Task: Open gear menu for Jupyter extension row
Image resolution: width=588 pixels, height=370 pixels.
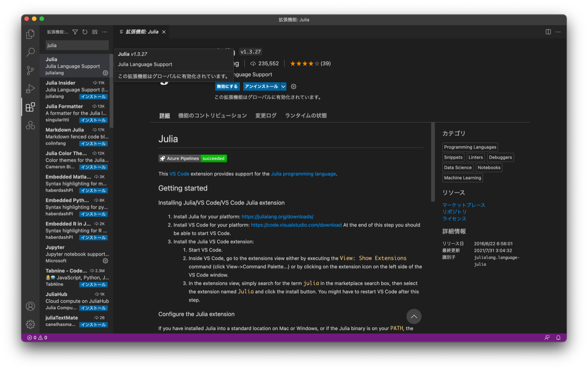Action: pyautogui.click(x=105, y=261)
